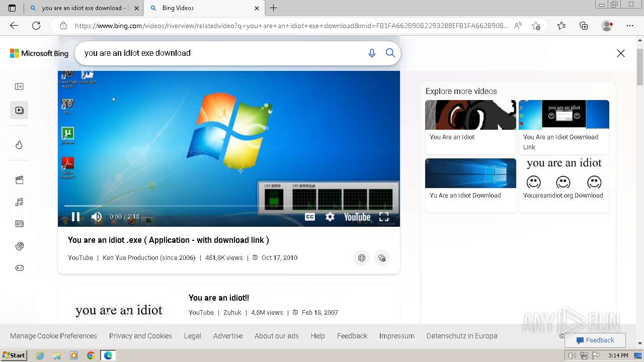
Task: Toggle closed captions on video
Action: [310, 217]
